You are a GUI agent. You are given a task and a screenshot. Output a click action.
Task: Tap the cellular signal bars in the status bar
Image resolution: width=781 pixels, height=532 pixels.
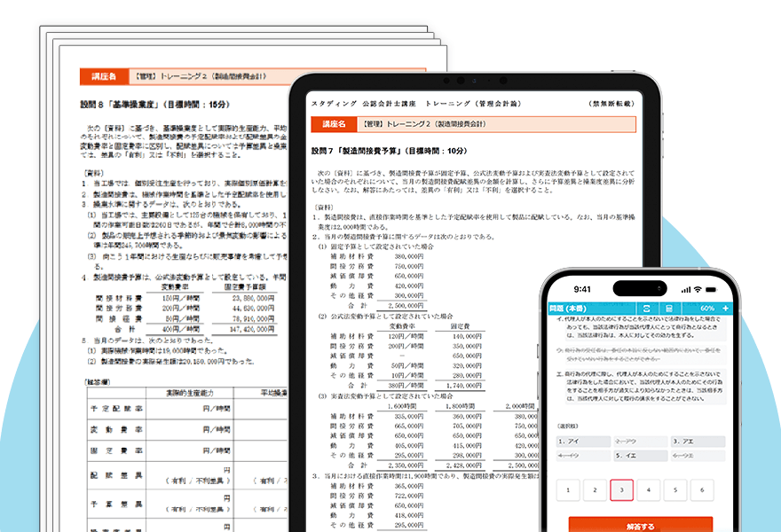click(686, 289)
